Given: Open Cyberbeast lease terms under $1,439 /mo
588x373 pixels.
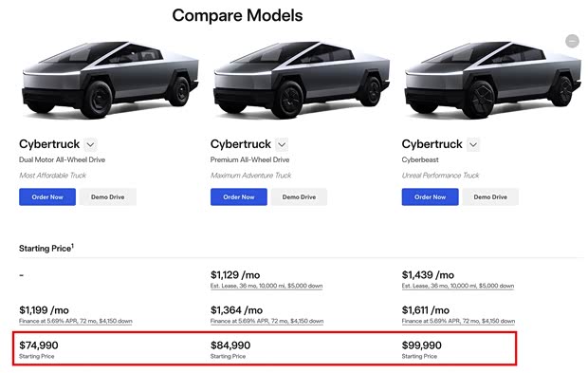Looking at the screenshot, I should coord(457,286).
